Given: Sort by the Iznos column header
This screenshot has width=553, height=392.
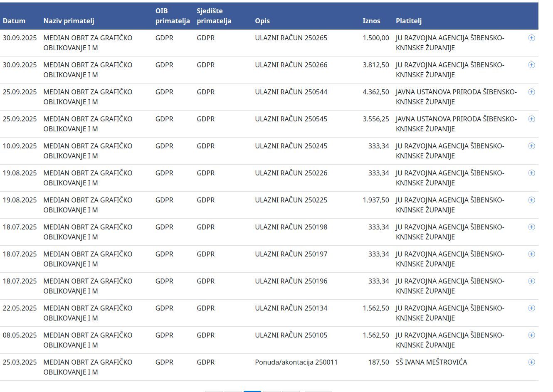Looking at the screenshot, I should coord(371,21).
